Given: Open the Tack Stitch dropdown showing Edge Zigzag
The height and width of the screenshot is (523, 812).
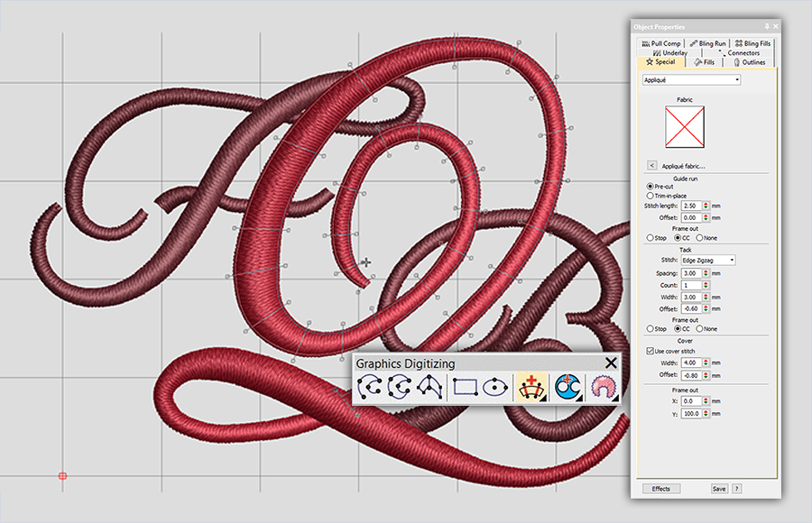Looking at the screenshot, I should [731, 259].
